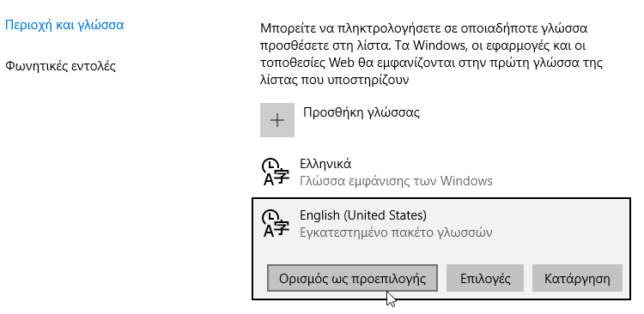Click the line starting τοποθεσίες Web θα εμφανίζονται
644x314 pixels.
coord(431,63)
